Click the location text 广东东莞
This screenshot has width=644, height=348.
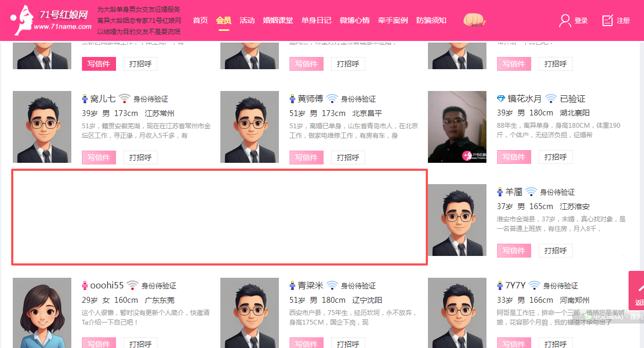tap(160, 300)
